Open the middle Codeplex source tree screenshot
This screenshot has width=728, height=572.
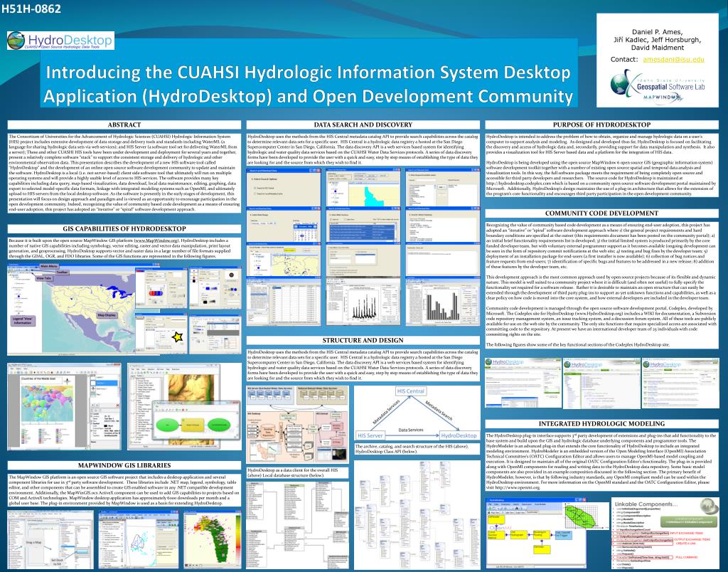601,383
